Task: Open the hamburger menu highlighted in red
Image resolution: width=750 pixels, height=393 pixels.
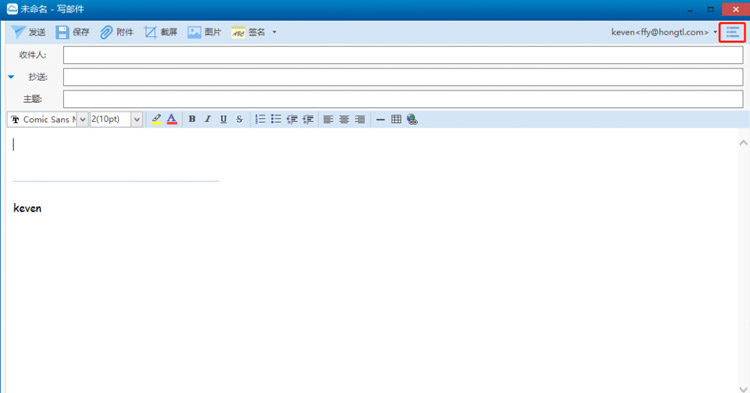Action: click(732, 32)
